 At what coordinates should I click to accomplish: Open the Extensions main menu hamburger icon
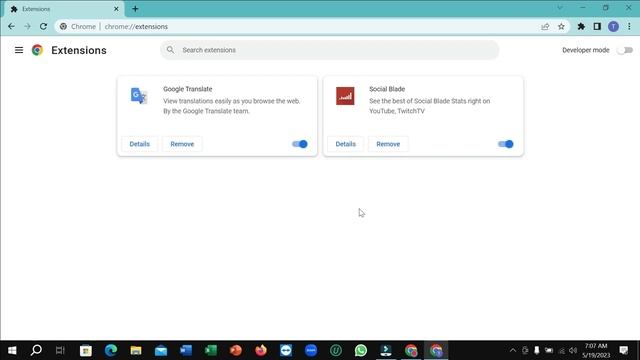click(19, 50)
